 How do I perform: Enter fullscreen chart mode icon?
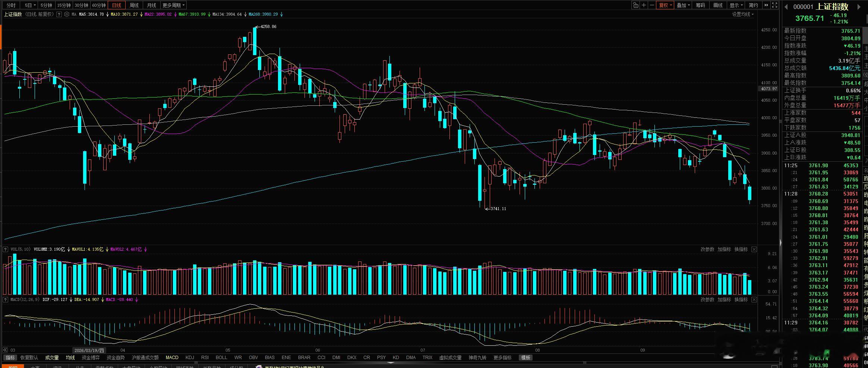(x=774, y=5)
